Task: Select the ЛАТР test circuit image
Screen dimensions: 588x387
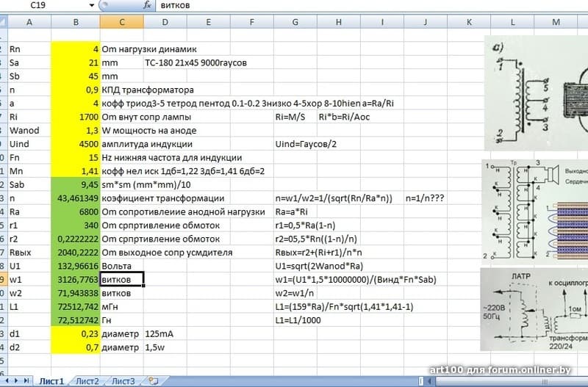Action: pyautogui.click(x=534, y=309)
